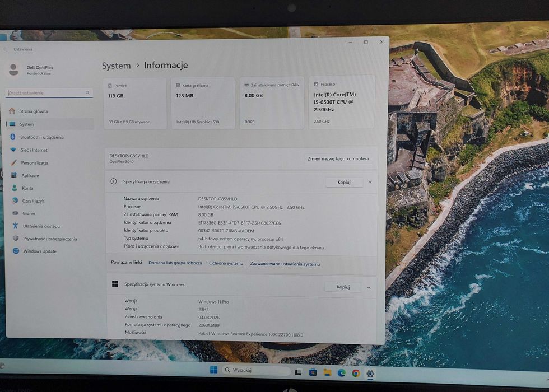Click the Windows 11 Pro edition value
549x392 pixels.
pos(213,302)
